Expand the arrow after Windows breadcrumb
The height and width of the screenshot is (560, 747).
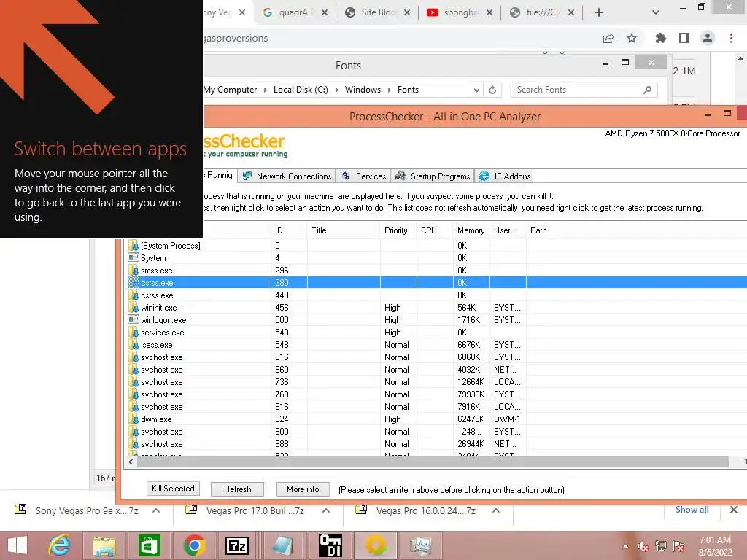coord(390,90)
